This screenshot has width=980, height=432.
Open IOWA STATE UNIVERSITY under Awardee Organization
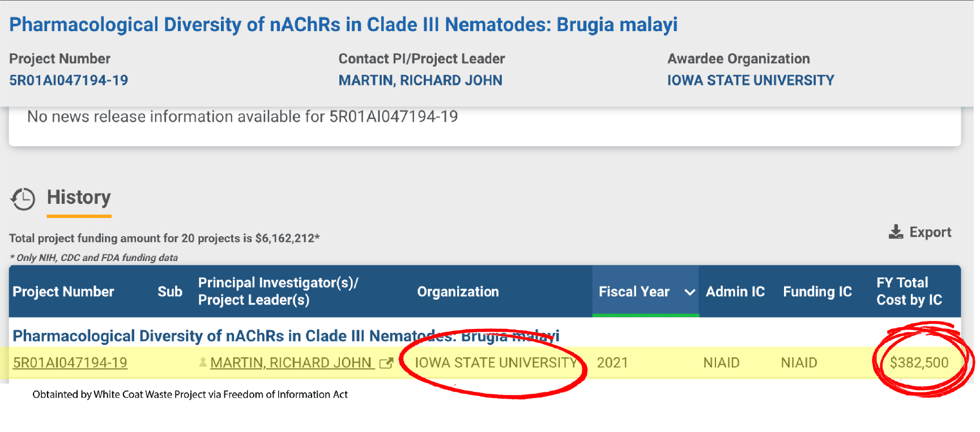coord(750,80)
